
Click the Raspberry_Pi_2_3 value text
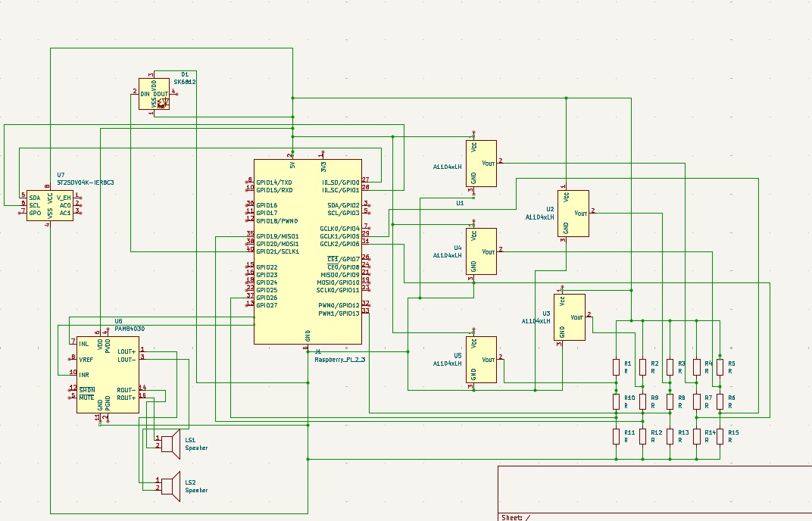point(339,360)
